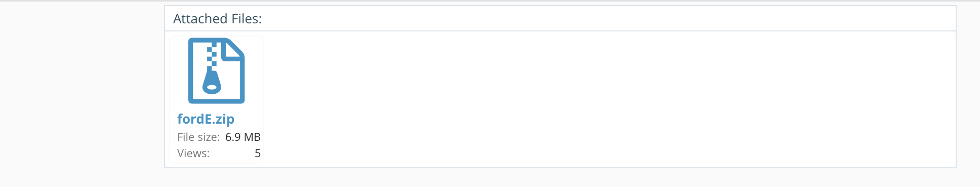Select the fordE.zip attachment card
The width and height of the screenshot is (980, 187).
(217, 100)
